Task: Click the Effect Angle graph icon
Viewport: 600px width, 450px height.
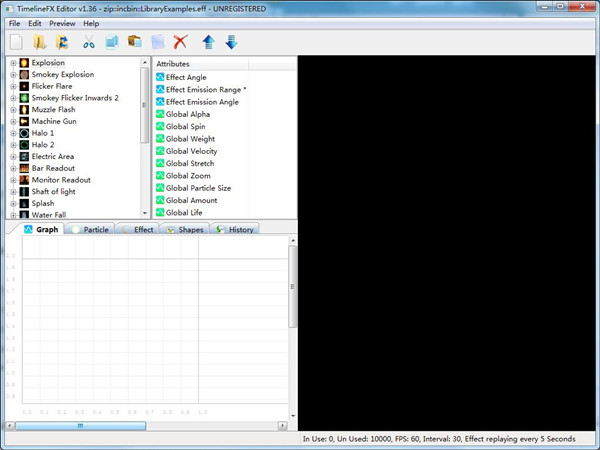Action: 160,77
